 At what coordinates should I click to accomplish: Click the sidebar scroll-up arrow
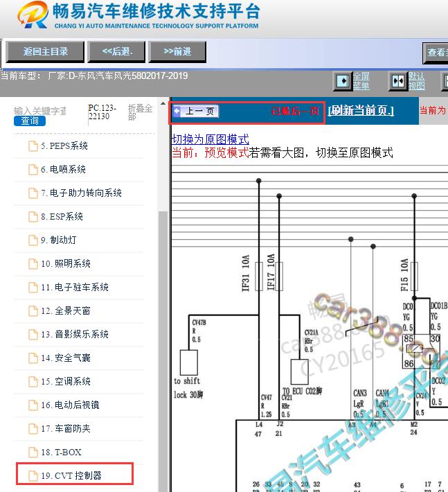[163, 103]
